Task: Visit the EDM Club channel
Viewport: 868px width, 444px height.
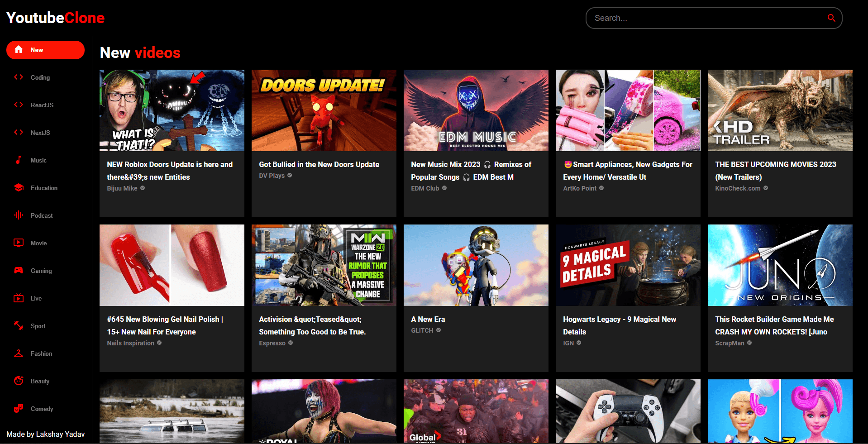Action: point(425,188)
